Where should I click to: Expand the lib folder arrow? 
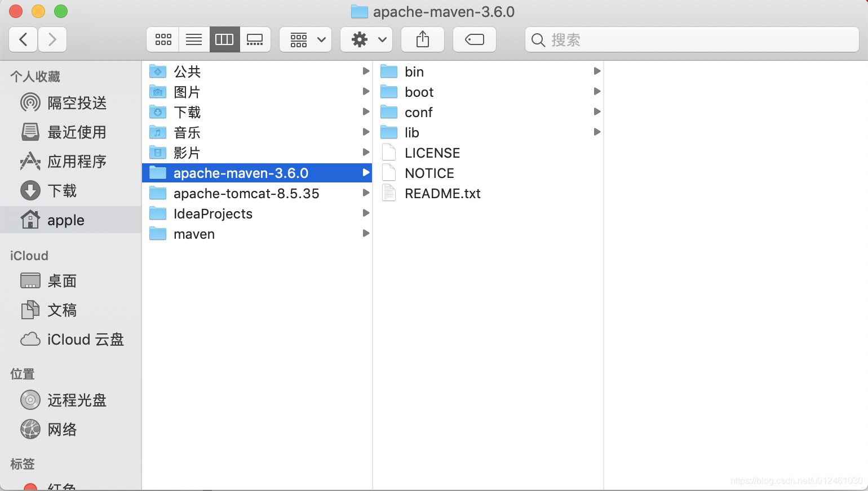(597, 132)
